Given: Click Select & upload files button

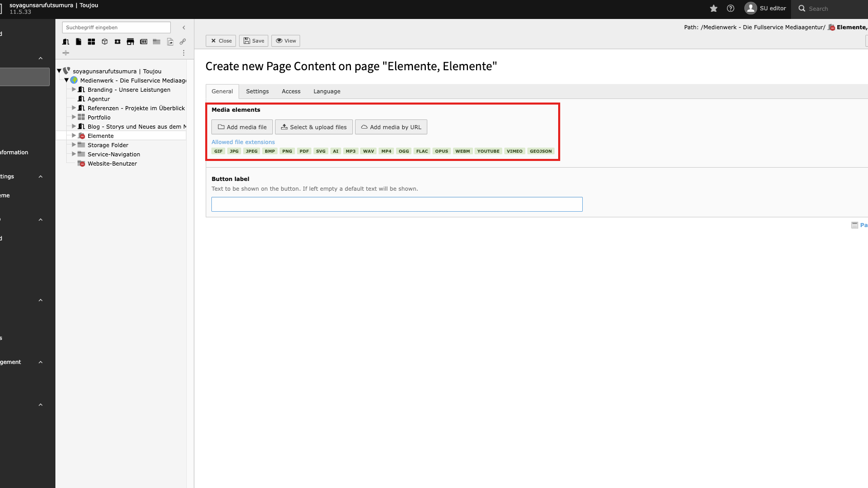Looking at the screenshot, I should (x=313, y=127).
